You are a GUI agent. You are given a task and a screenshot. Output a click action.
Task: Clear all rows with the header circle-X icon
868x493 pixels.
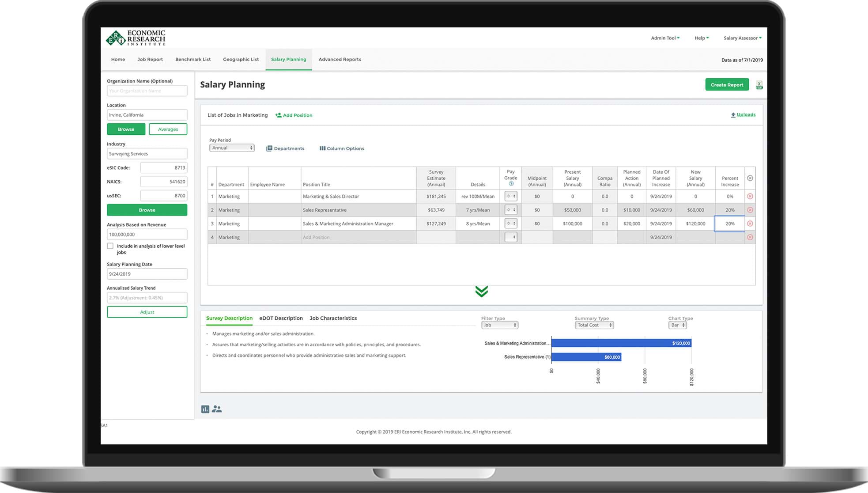point(750,178)
